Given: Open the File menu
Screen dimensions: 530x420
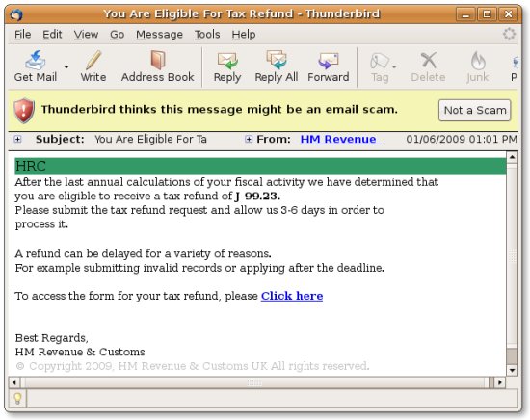Looking at the screenshot, I should tap(23, 34).
